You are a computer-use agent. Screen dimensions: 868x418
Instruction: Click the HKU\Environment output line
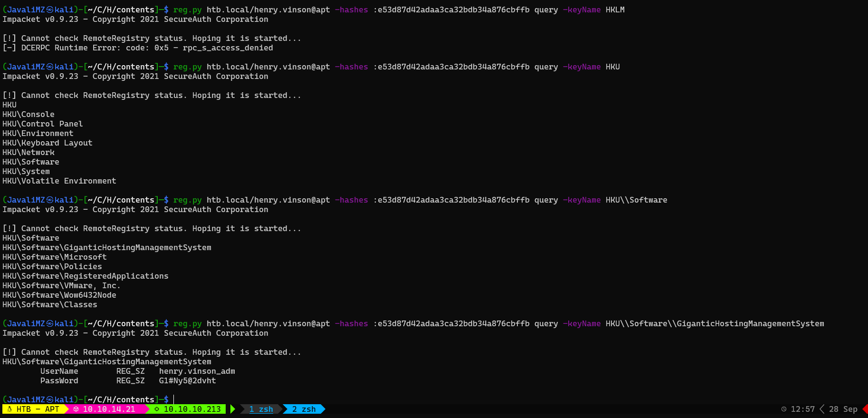pyautogui.click(x=38, y=133)
